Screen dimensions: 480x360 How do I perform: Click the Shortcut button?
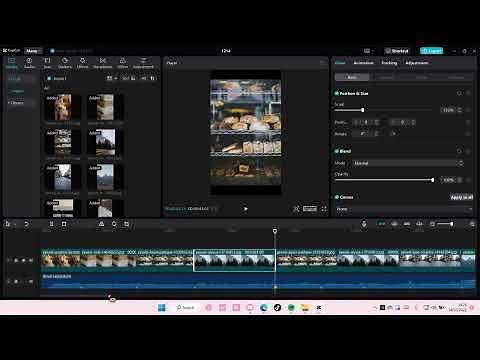click(x=397, y=51)
